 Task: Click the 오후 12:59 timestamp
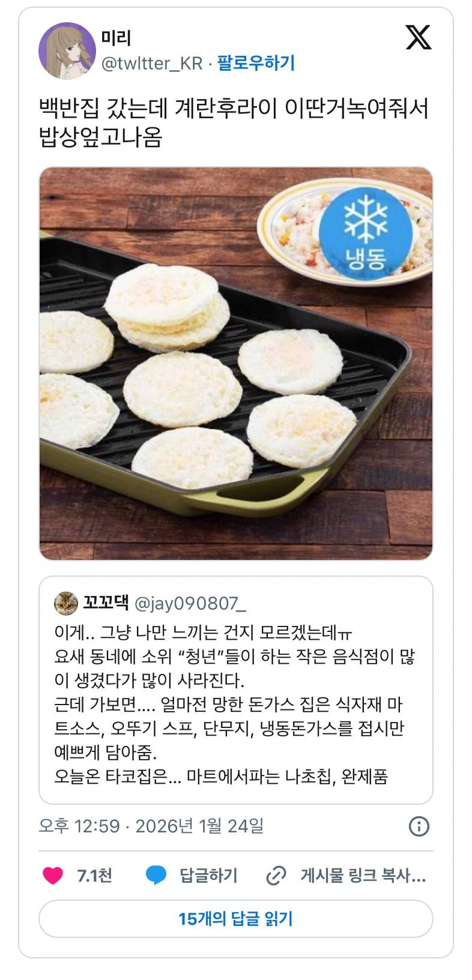pos(79,826)
